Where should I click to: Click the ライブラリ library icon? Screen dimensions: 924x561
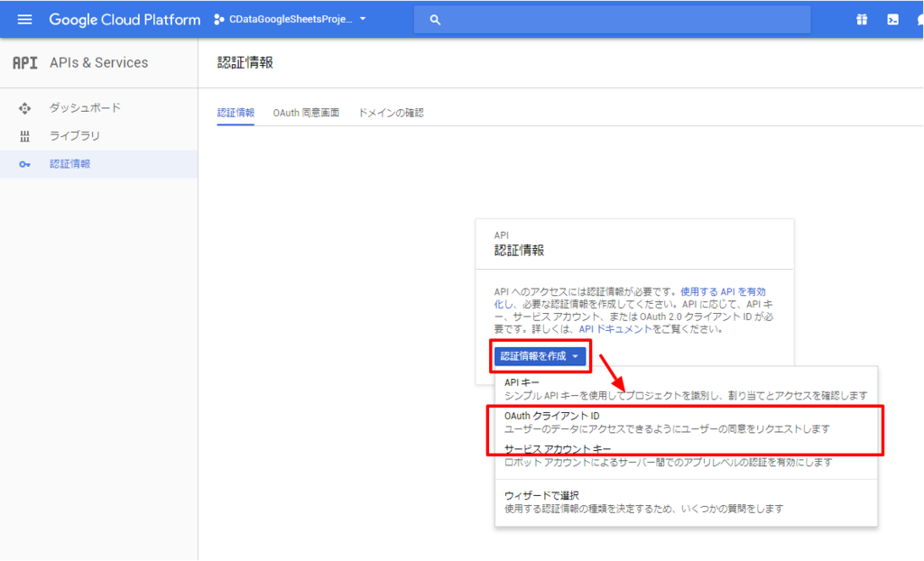pos(24,137)
